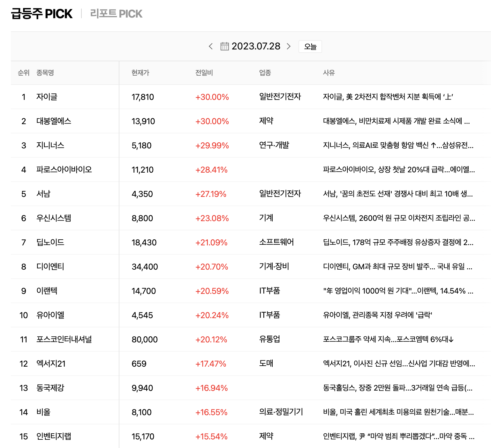
Task: Select stock name 엑서지21
Action: (51, 363)
